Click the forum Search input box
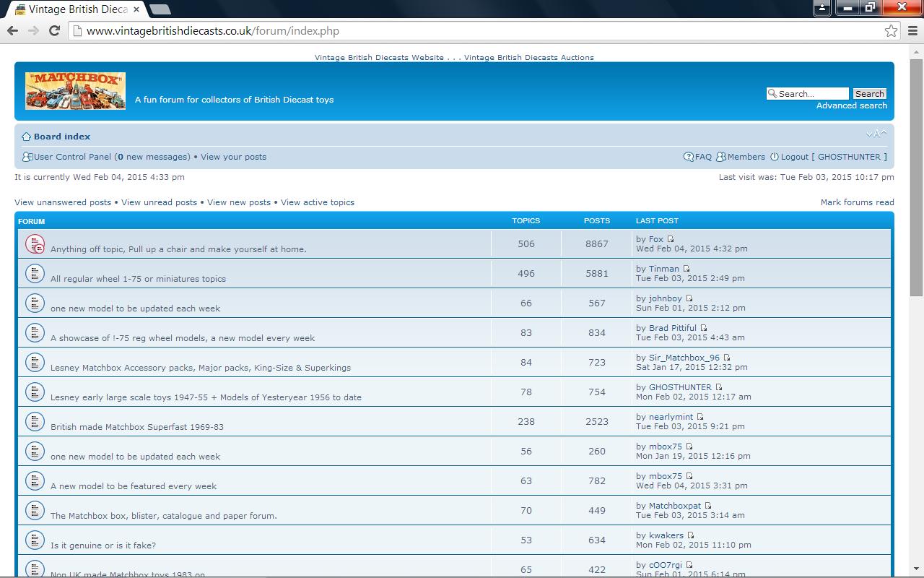924x578 pixels. 808,93
